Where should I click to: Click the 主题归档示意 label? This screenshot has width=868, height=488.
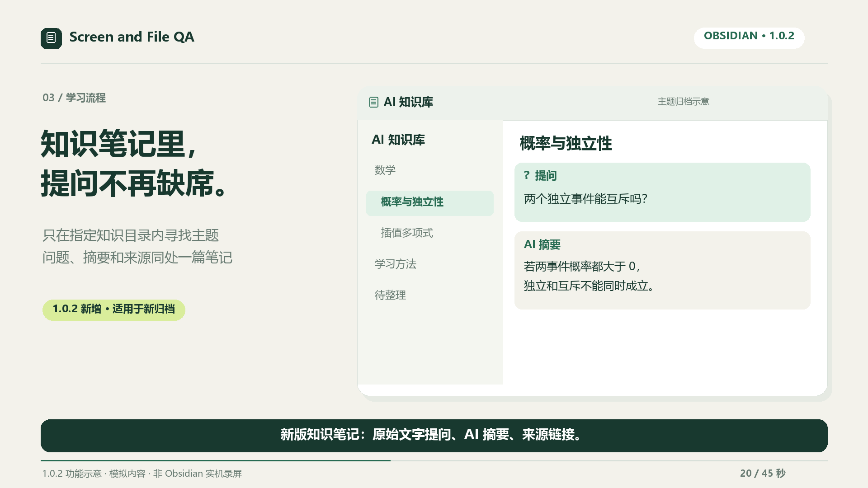(x=684, y=102)
